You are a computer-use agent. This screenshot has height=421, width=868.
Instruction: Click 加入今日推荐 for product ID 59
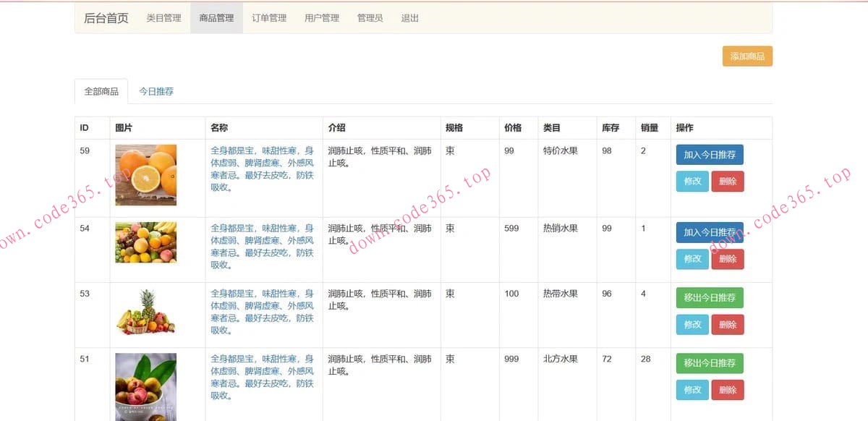point(710,154)
